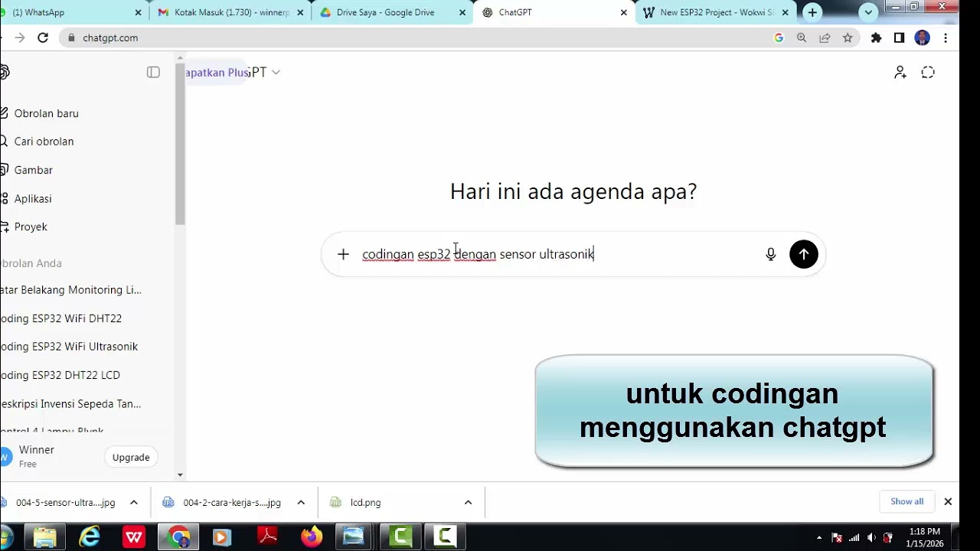Show hidden system tray icons
The height and width of the screenshot is (551, 980).
[x=819, y=538]
